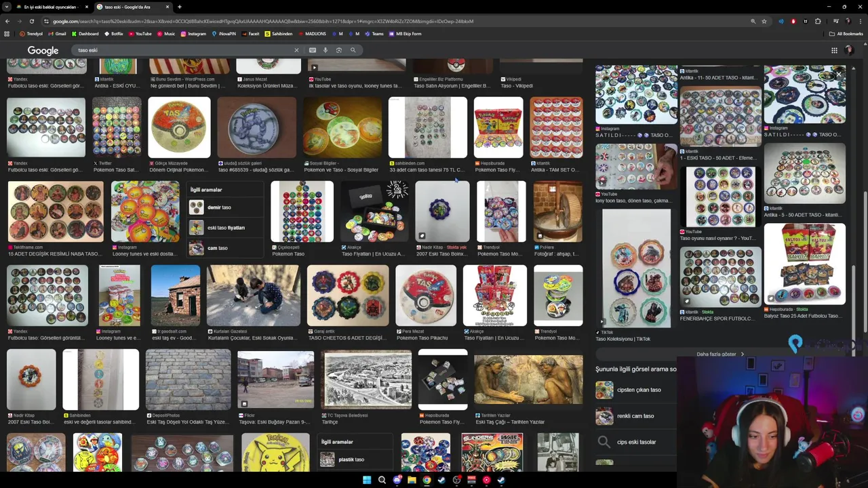This screenshot has width=868, height=488.
Task: Open the Gmail bookmark
Action: (x=57, y=34)
